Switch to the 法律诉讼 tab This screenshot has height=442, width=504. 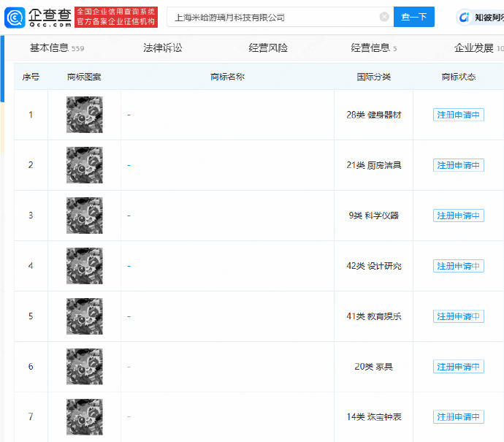click(162, 48)
